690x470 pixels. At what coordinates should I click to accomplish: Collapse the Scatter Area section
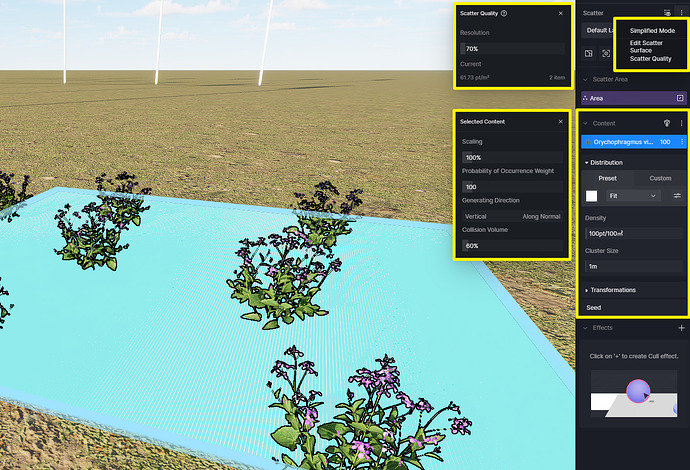click(585, 79)
